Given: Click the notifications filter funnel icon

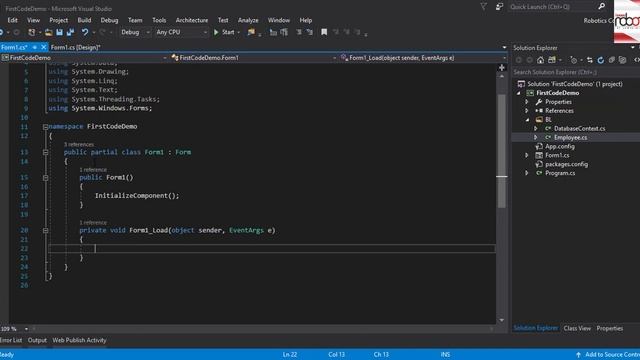Looking at the screenshot, I should (483, 7).
